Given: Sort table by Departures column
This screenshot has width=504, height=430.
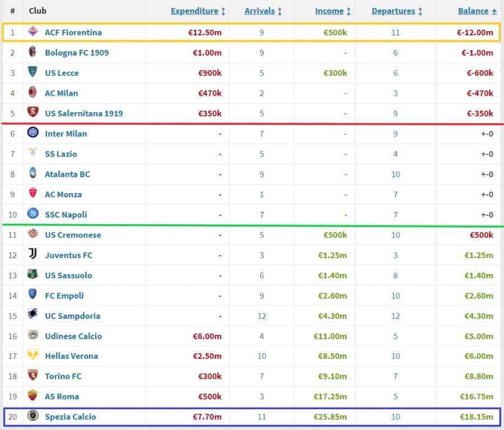Looking at the screenshot, I should click(392, 11).
